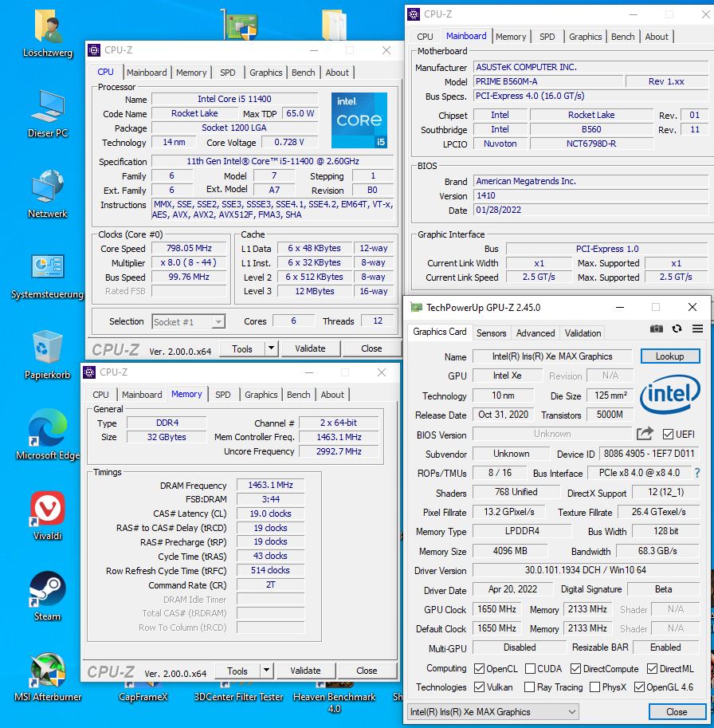Open the Validation tab in GPU-Z

coord(583,333)
